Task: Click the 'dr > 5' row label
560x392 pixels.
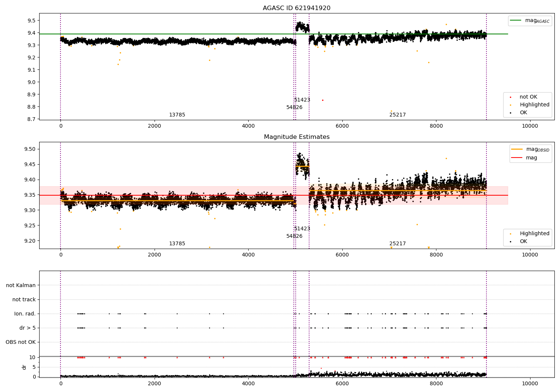Action: (28, 328)
